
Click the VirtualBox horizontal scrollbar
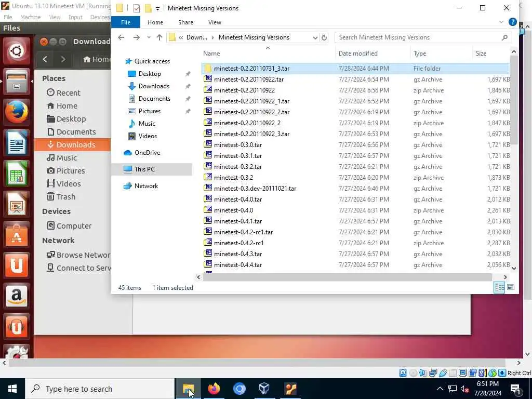[257, 363]
